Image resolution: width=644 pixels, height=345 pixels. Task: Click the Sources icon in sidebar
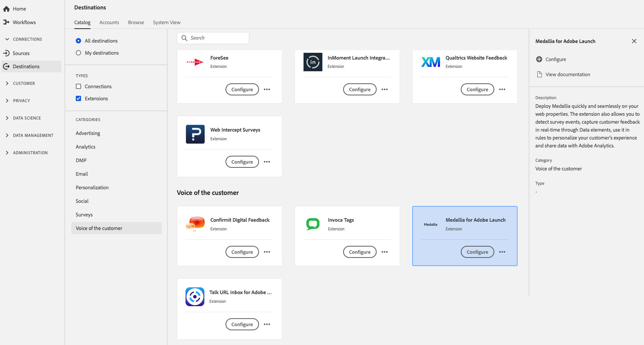tap(6, 53)
